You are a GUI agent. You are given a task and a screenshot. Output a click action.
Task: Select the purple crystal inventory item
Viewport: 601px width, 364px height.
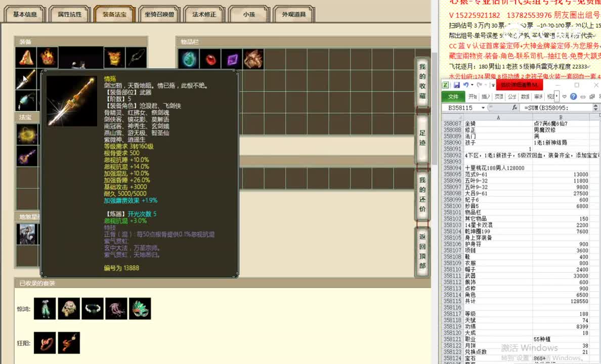(232, 59)
